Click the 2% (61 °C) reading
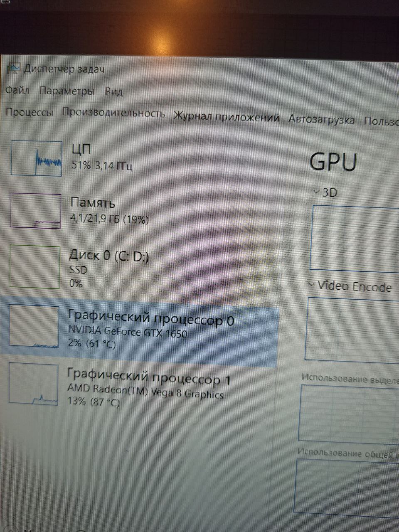This screenshot has height=532, width=399. tap(92, 344)
